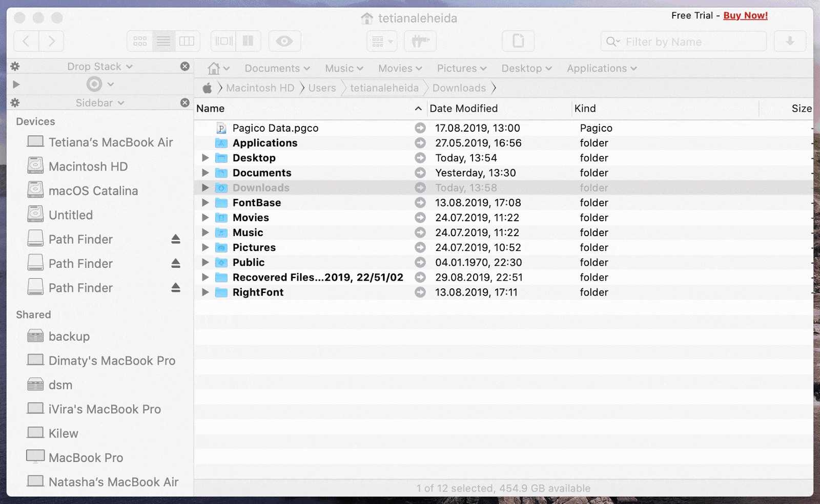
Task: Select Untitled volume in sidebar
Action: click(x=60, y=215)
